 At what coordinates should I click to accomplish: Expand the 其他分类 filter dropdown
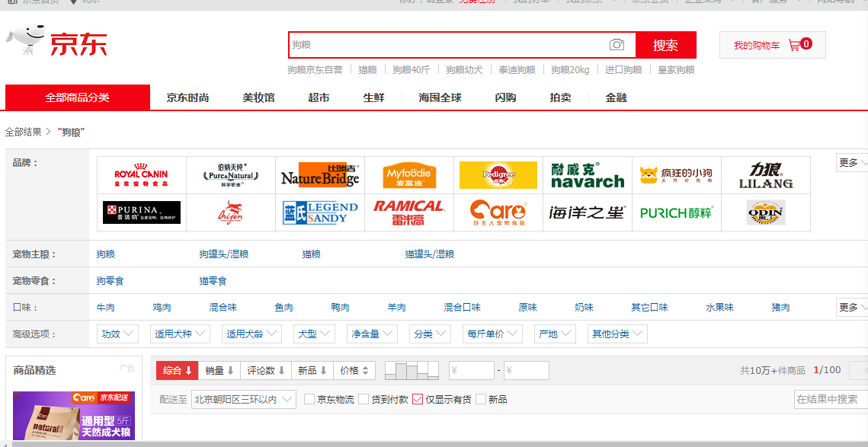click(617, 334)
